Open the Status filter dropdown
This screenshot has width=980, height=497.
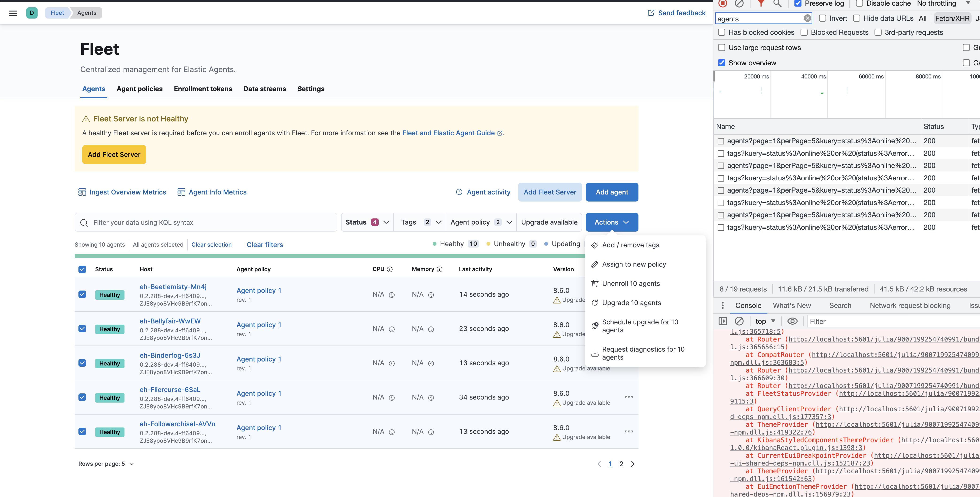[x=367, y=222]
